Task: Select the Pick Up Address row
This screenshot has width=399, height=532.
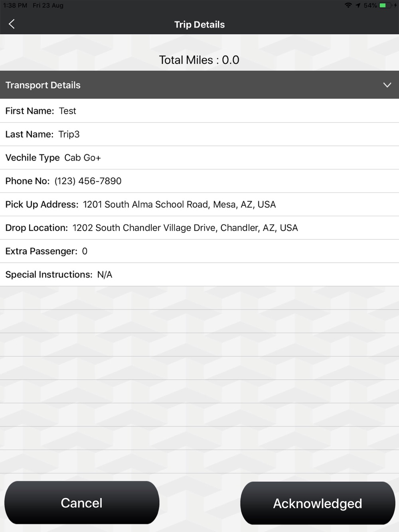Action: [x=199, y=205]
